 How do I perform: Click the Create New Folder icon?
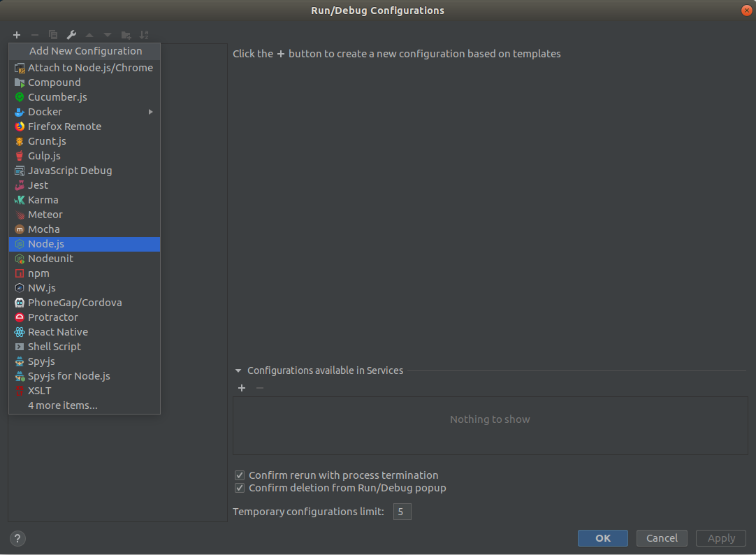[126, 35]
